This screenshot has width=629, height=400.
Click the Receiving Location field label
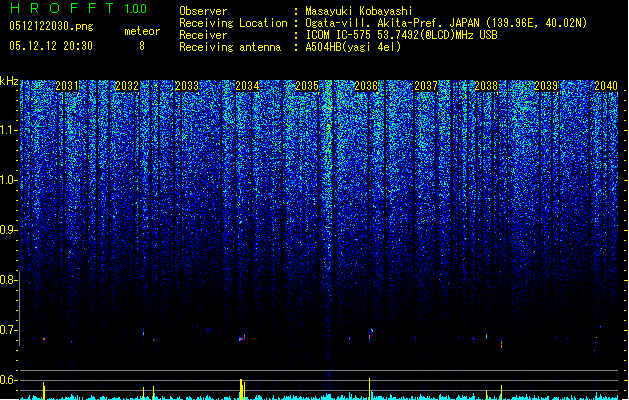(233, 23)
